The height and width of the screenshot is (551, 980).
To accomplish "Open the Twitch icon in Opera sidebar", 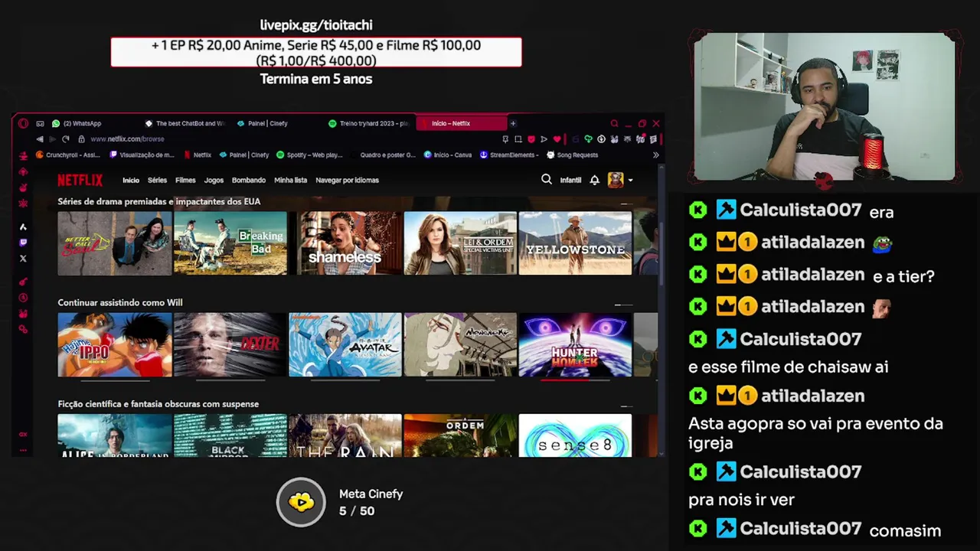I will click(23, 243).
